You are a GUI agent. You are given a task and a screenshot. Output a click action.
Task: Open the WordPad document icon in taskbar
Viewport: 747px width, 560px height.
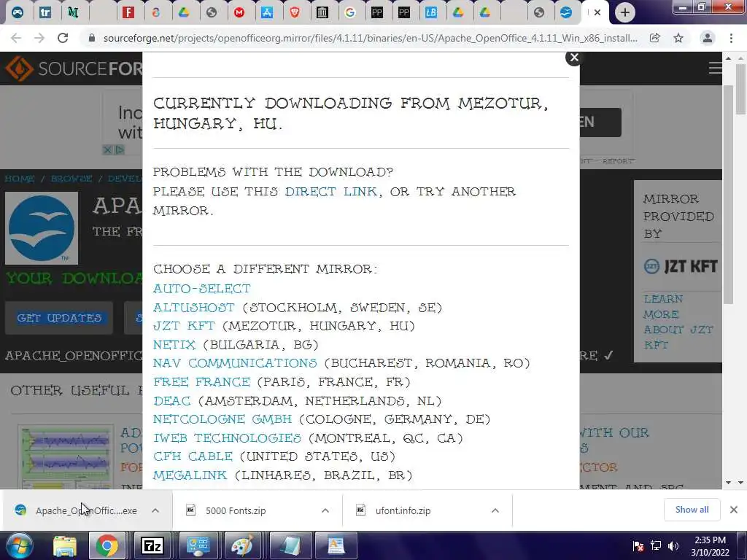coord(336,545)
